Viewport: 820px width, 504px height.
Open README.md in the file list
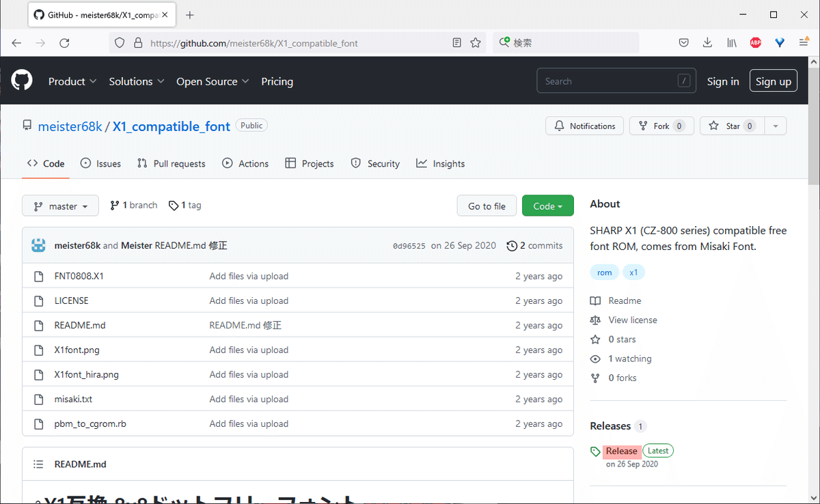click(x=80, y=325)
